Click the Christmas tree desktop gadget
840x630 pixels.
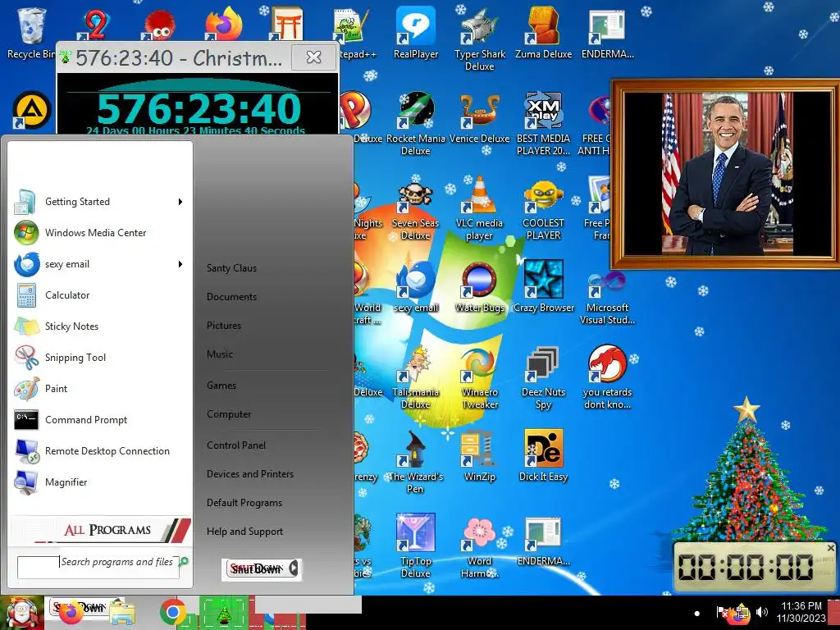pyautogui.click(x=748, y=472)
